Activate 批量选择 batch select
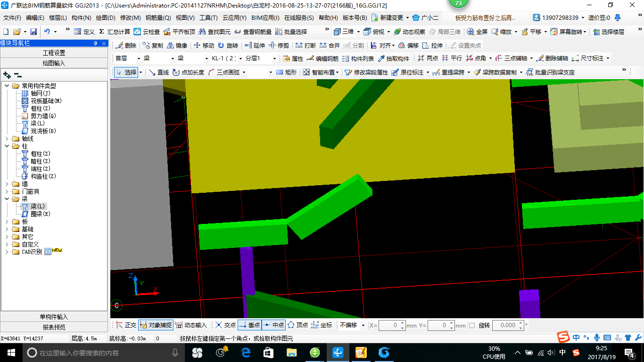 coord(291,32)
